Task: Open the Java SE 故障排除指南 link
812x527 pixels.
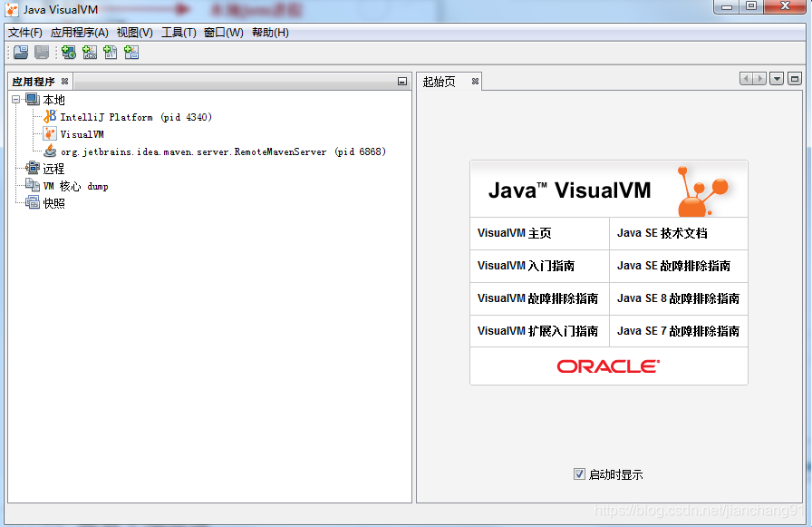Action: click(673, 266)
